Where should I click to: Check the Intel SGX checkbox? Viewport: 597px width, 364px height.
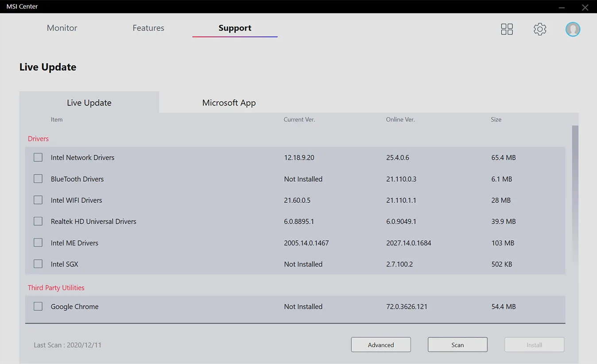click(38, 264)
